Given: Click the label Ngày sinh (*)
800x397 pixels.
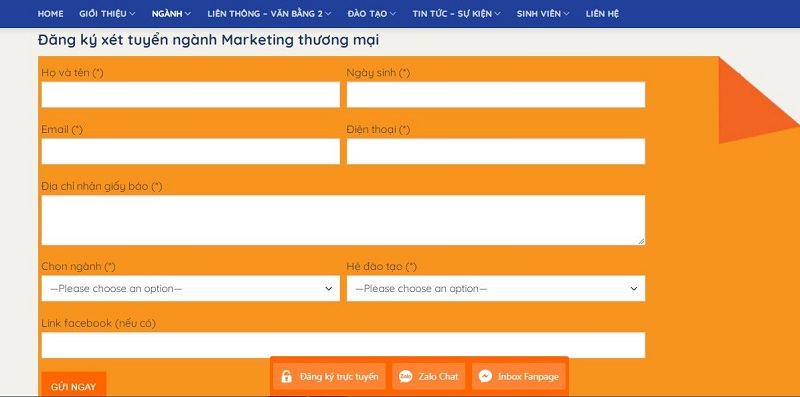Looking at the screenshot, I should click(378, 73).
